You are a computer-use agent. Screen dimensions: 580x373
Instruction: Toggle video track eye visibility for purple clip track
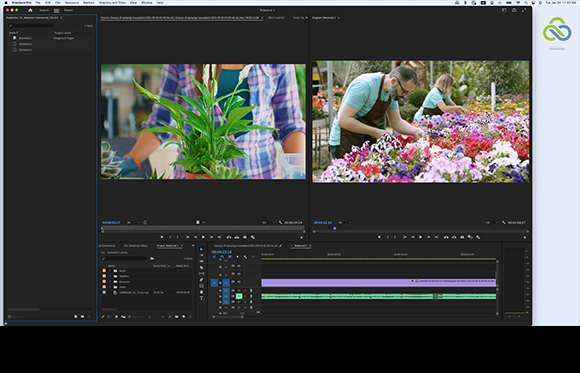[x=239, y=282]
